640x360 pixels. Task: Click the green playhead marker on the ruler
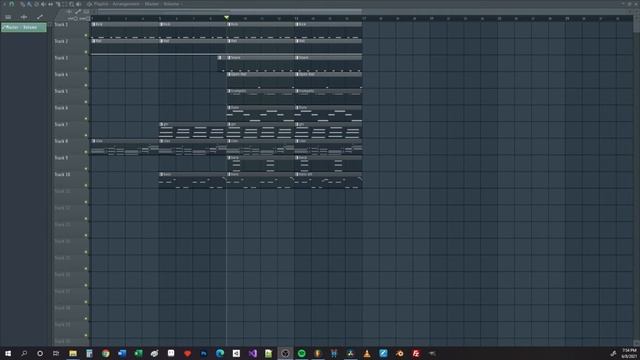pos(227,18)
